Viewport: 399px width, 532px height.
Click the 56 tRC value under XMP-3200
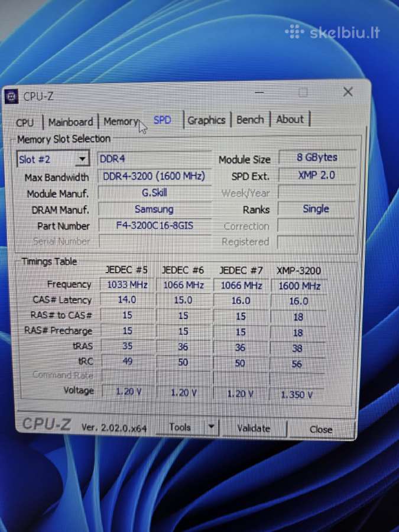click(297, 364)
